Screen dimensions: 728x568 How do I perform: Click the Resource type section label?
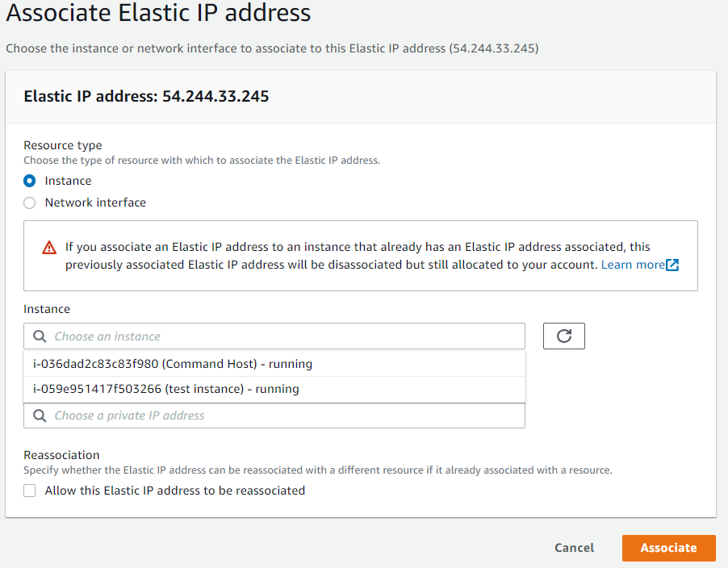point(62,145)
